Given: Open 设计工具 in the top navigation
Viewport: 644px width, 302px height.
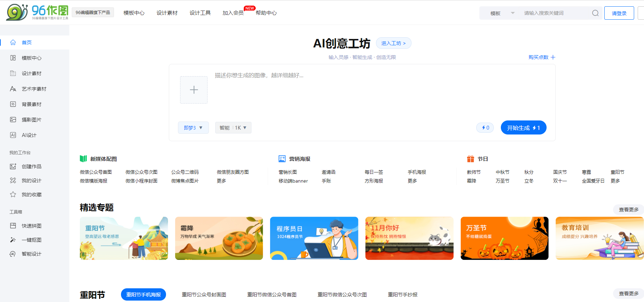Looking at the screenshot, I should 200,13.
